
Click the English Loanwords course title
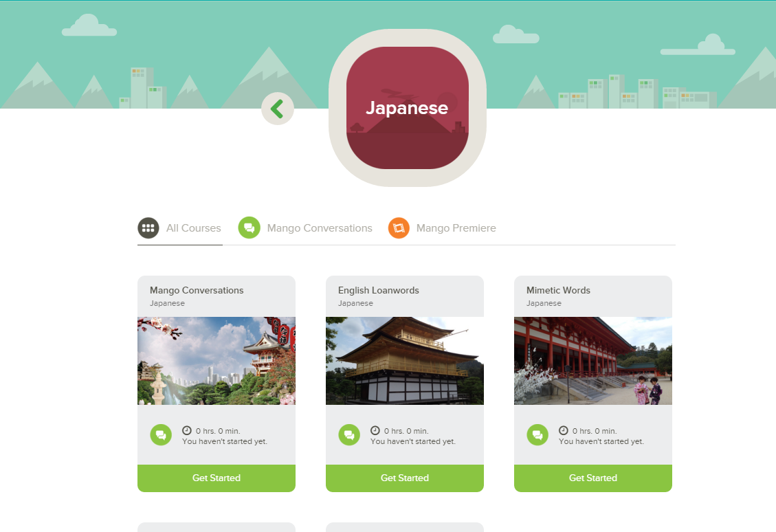(x=379, y=291)
